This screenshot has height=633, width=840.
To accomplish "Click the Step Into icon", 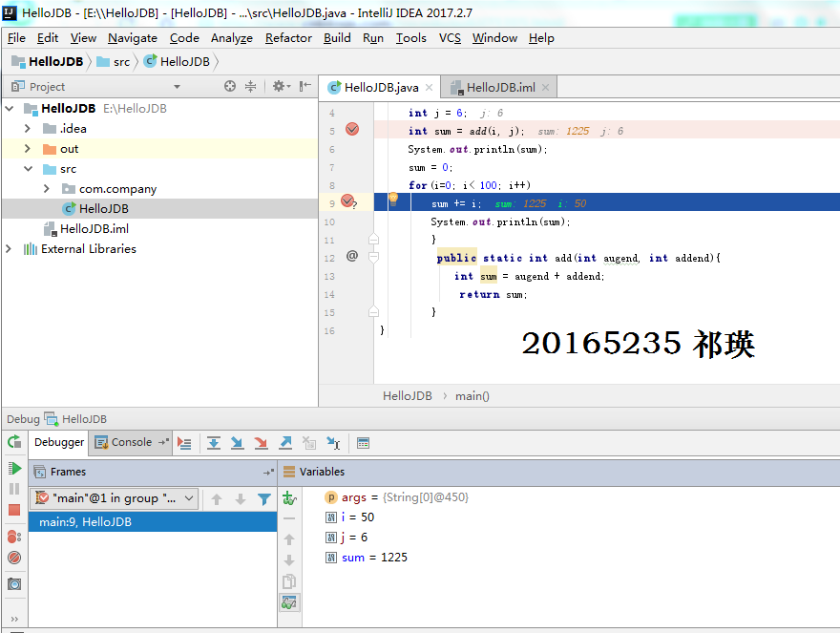I will click(238, 443).
